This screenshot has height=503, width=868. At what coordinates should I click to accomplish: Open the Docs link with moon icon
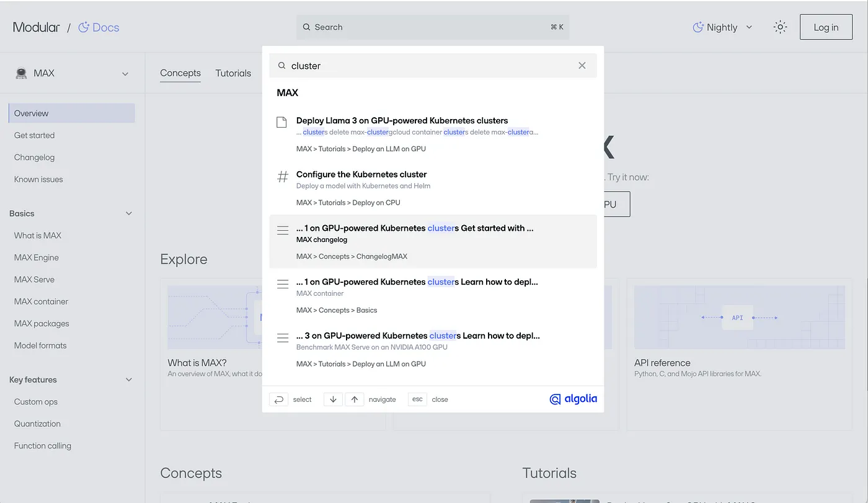pyautogui.click(x=99, y=27)
